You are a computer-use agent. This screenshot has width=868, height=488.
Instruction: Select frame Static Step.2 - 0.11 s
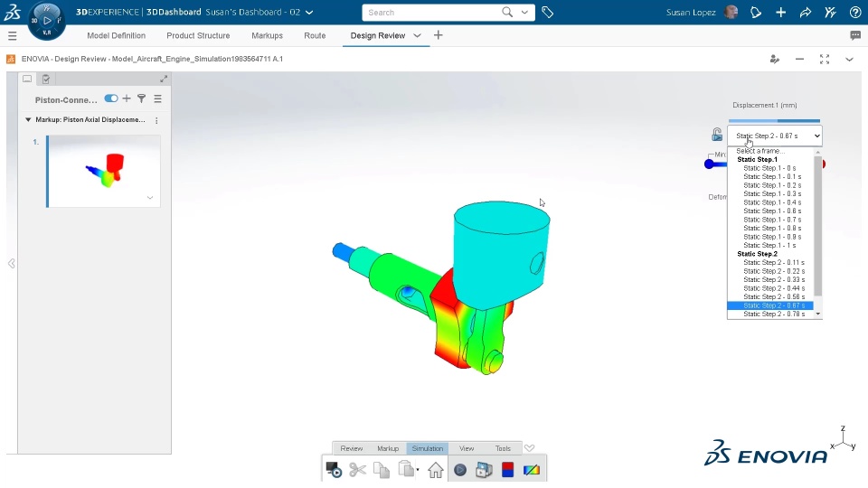[x=773, y=262]
